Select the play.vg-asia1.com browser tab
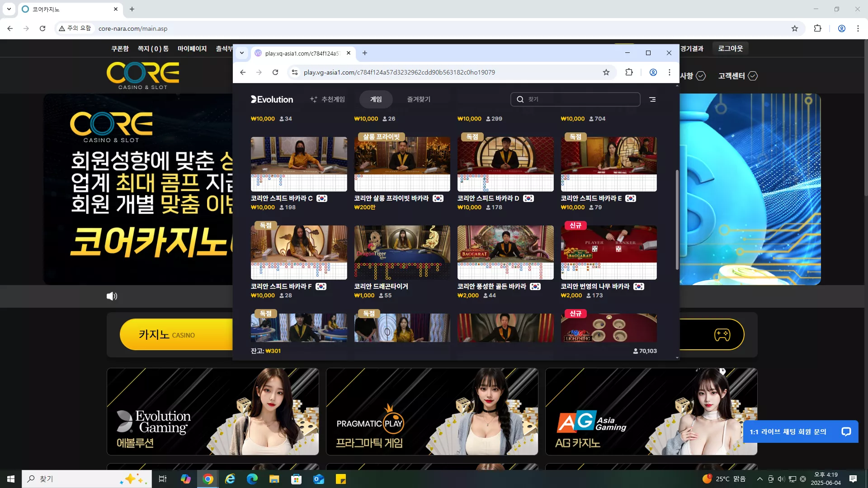The image size is (868, 488). 303,53
